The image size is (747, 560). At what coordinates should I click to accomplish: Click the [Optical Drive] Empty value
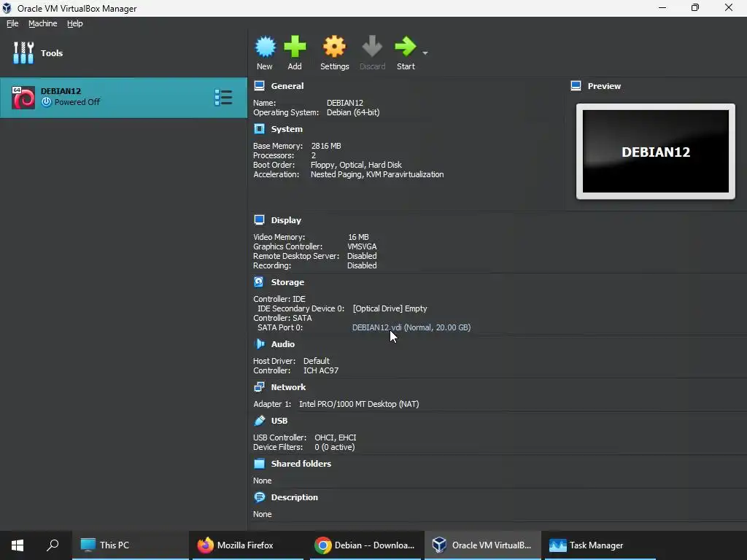click(x=390, y=308)
